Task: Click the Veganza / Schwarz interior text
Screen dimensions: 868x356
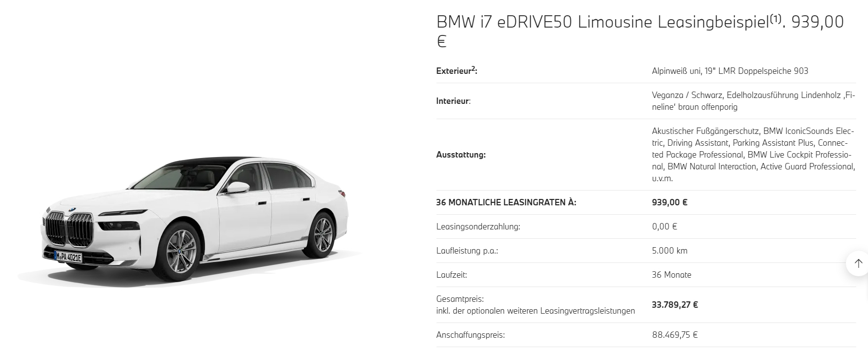Action: [753, 101]
